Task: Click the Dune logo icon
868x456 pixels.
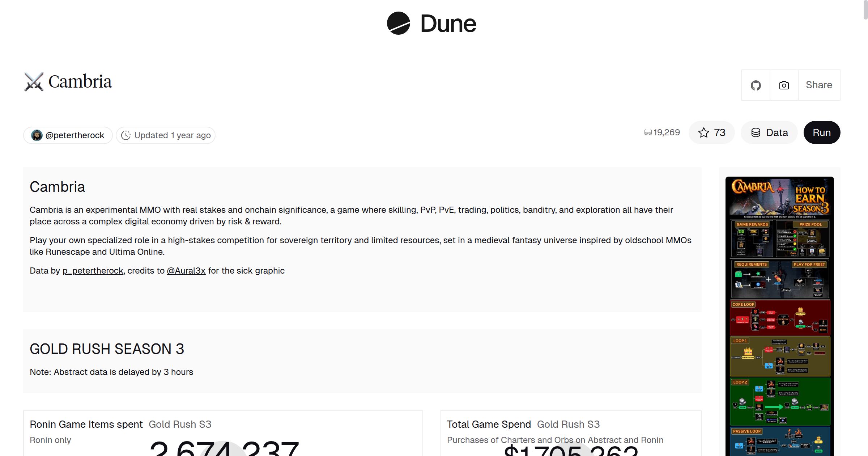Action: pyautogui.click(x=398, y=24)
